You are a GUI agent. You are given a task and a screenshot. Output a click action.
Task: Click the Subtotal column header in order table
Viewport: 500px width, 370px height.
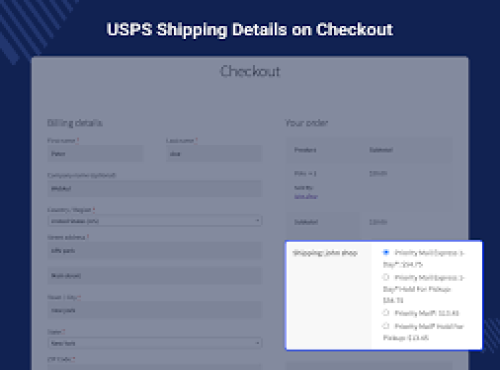[x=381, y=150]
